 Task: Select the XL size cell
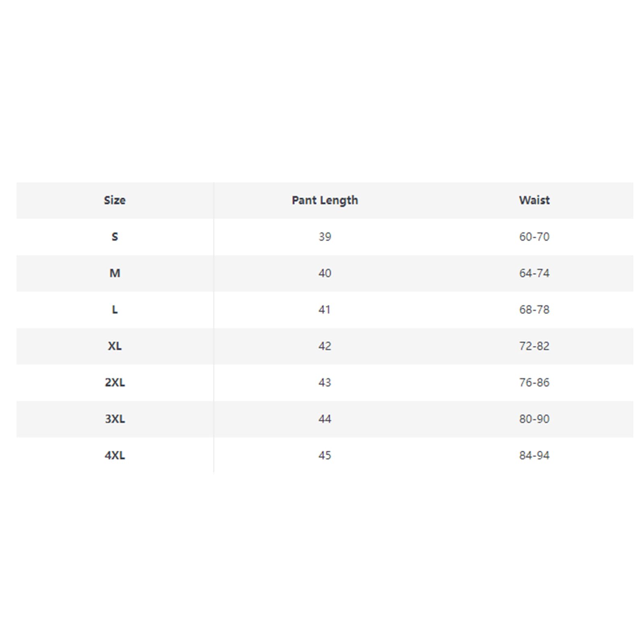(x=115, y=346)
